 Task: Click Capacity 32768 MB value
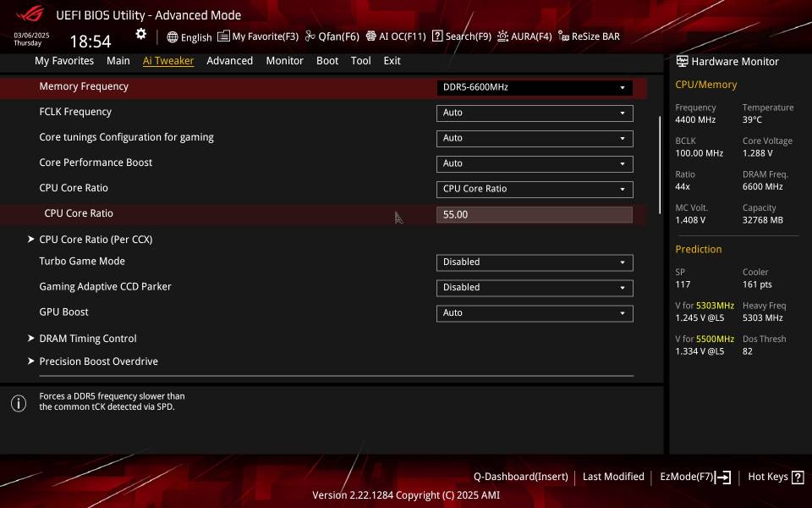coord(763,220)
